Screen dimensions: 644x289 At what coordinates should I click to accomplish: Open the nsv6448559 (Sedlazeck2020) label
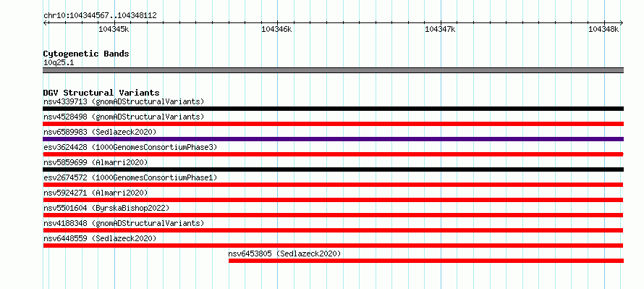click(100, 238)
